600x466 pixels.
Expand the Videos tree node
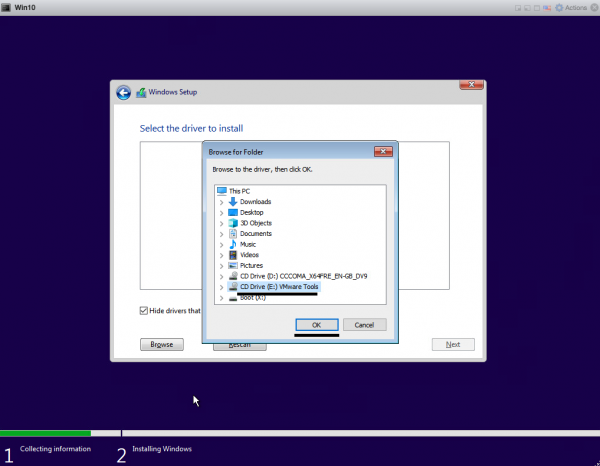[221, 255]
